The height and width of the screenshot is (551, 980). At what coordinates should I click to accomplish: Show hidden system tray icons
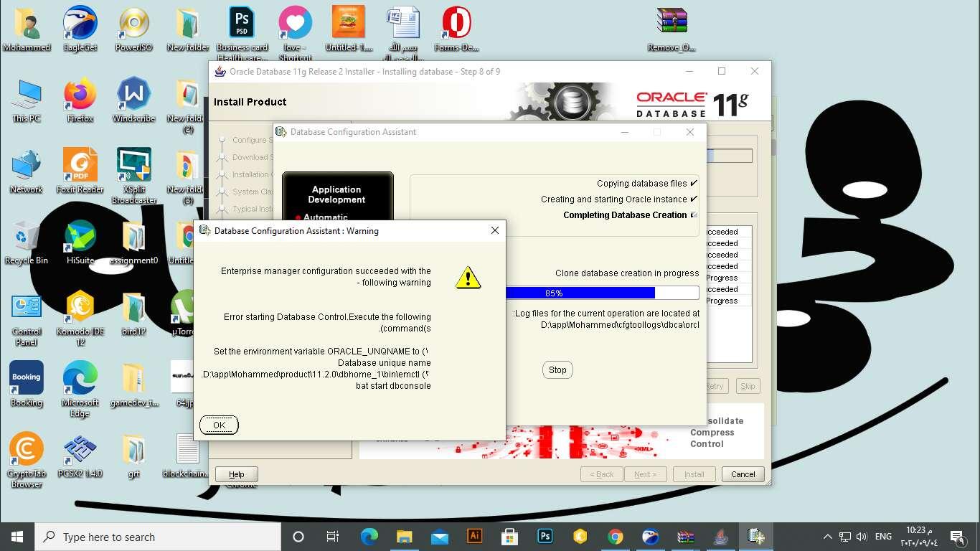[x=827, y=537]
